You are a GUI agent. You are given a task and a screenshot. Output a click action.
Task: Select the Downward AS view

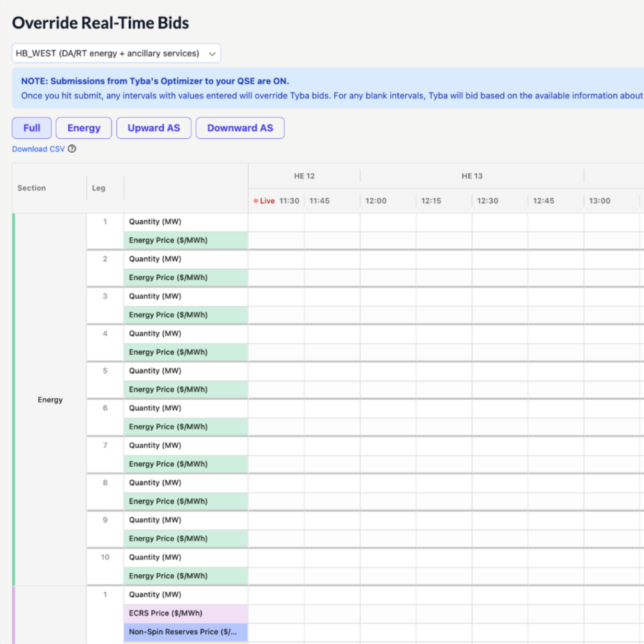tap(240, 128)
